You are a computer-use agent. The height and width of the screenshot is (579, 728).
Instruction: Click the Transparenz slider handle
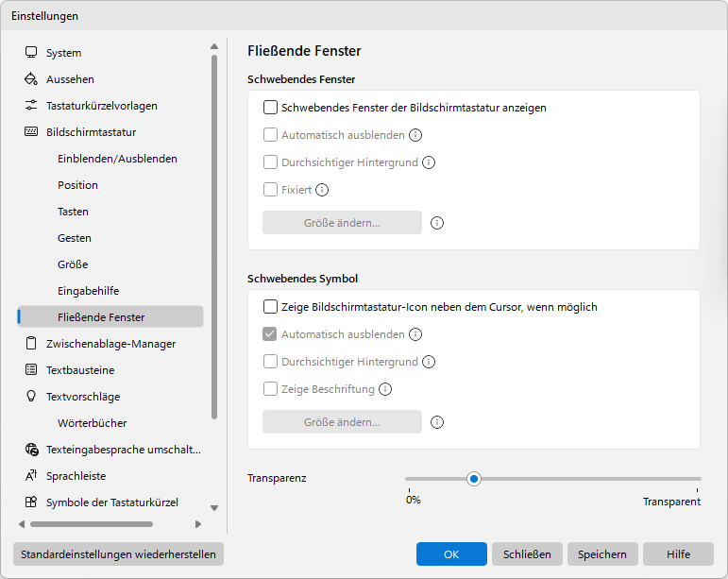(x=474, y=479)
